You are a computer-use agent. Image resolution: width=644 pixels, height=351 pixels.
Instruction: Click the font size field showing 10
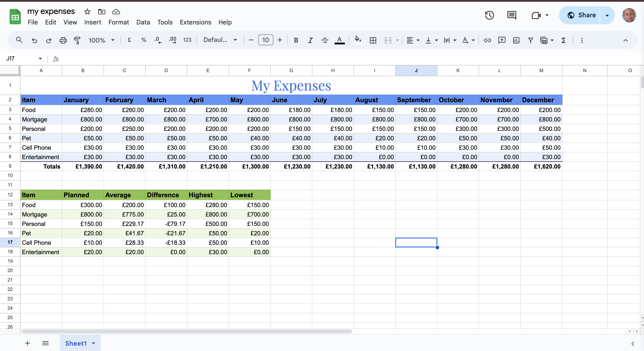pyautogui.click(x=266, y=40)
